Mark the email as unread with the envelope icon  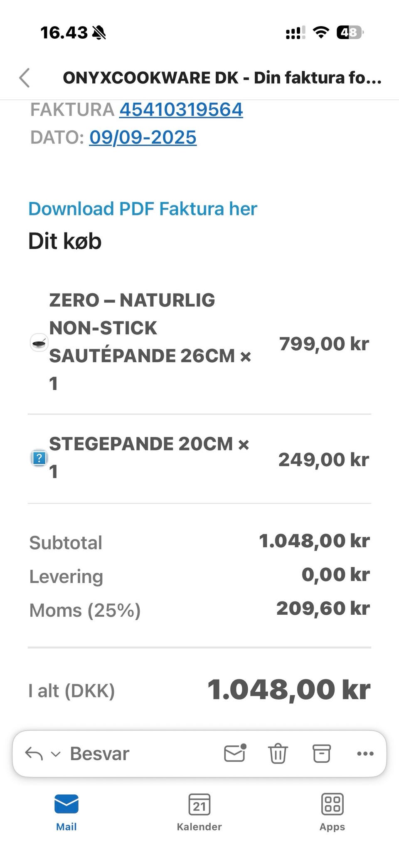coord(235,753)
